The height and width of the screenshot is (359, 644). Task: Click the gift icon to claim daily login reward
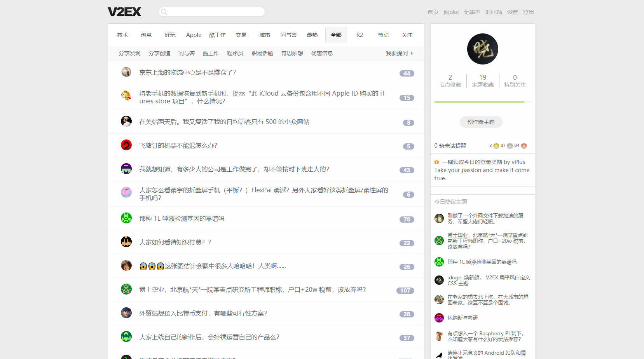point(437,162)
